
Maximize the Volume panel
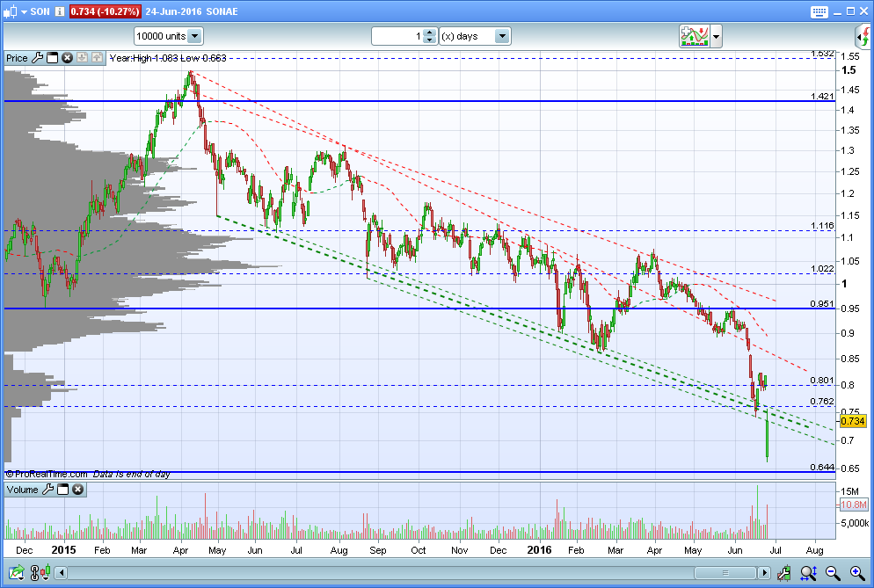coord(63,489)
